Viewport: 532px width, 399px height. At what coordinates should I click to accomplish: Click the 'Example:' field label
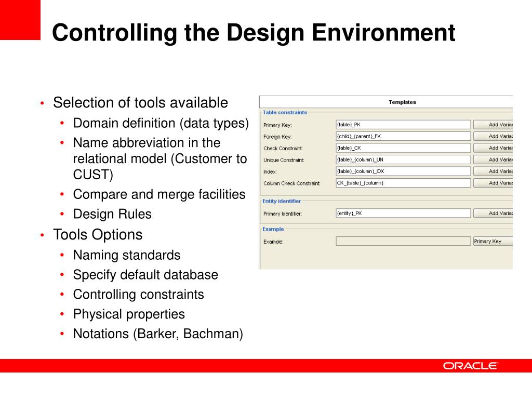[273, 242]
